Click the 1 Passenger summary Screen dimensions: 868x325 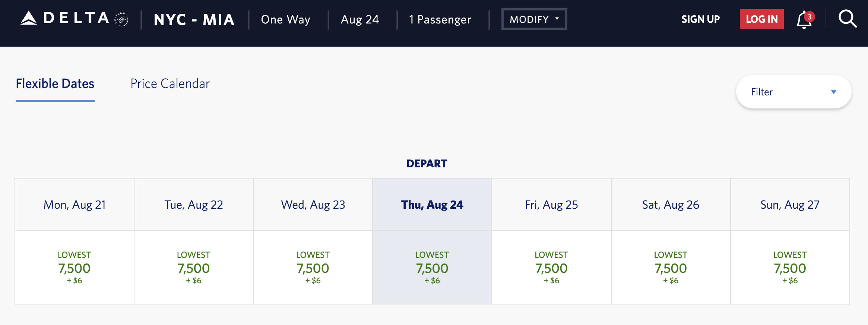(440, 19)
